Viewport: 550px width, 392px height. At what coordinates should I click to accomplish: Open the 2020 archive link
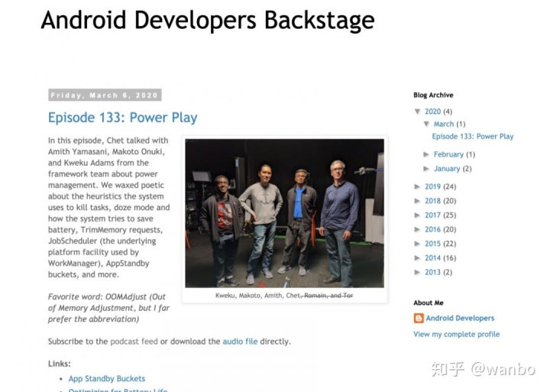[x=432, y=112]
